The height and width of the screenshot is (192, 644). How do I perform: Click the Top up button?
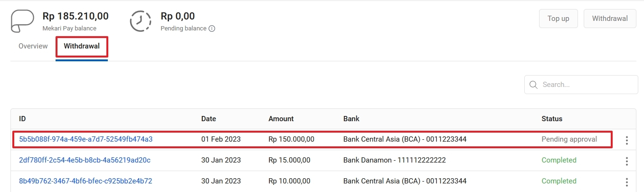(559, 19)
